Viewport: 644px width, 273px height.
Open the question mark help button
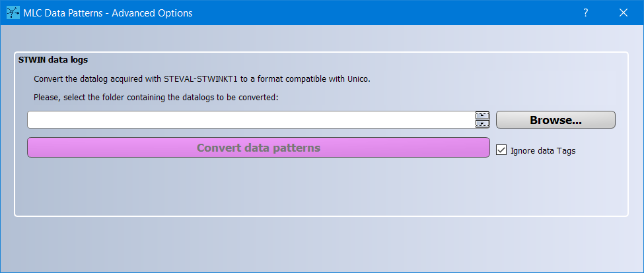(x=586, y=13)
